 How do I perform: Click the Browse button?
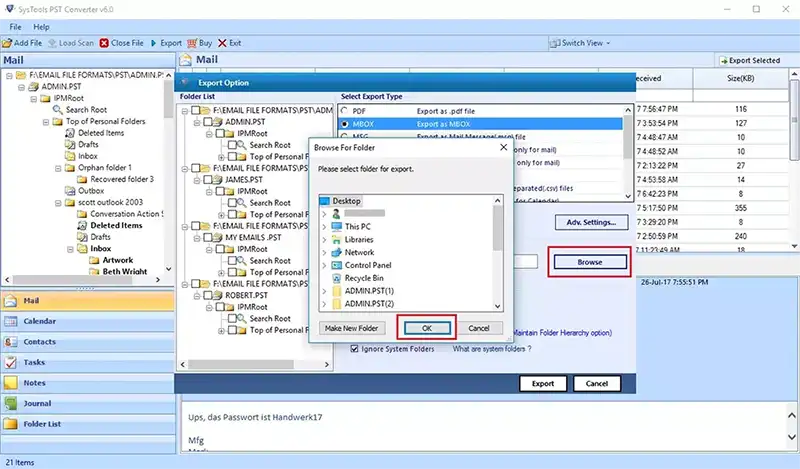pos(590,262)
